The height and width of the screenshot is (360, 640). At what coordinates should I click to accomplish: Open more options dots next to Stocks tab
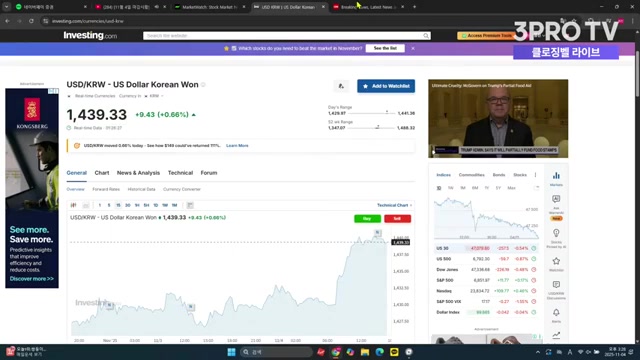[536, 175]
